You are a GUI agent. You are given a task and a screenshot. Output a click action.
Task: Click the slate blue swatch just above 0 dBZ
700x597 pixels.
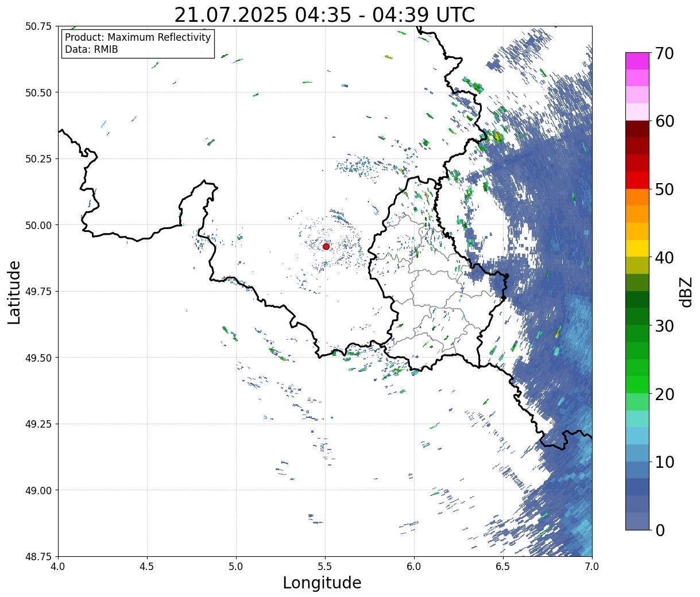click(x=637, y=521)
